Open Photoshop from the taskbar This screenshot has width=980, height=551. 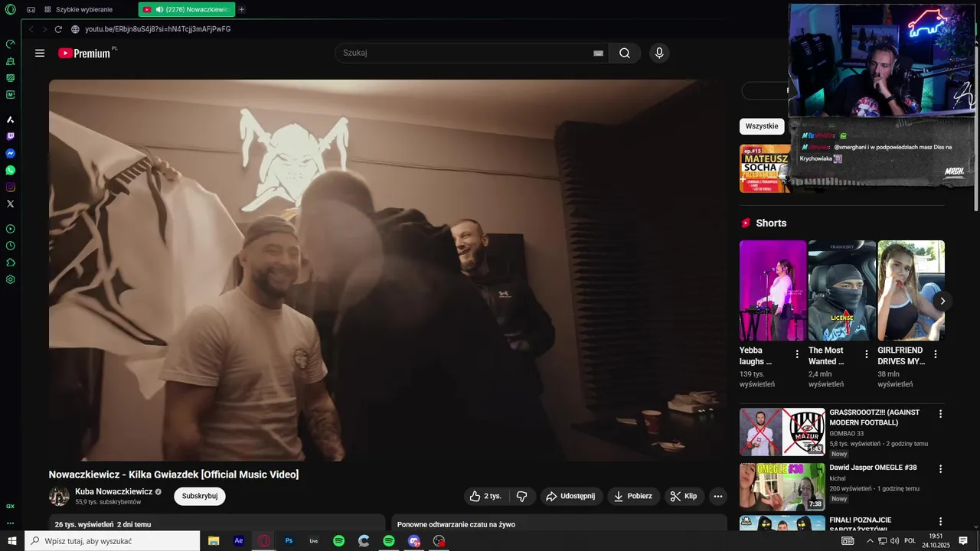click(x=289, y=541)
